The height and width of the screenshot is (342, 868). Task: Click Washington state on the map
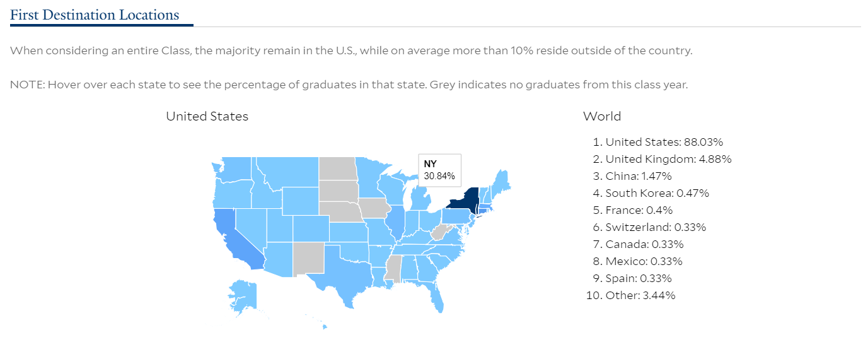235,167
